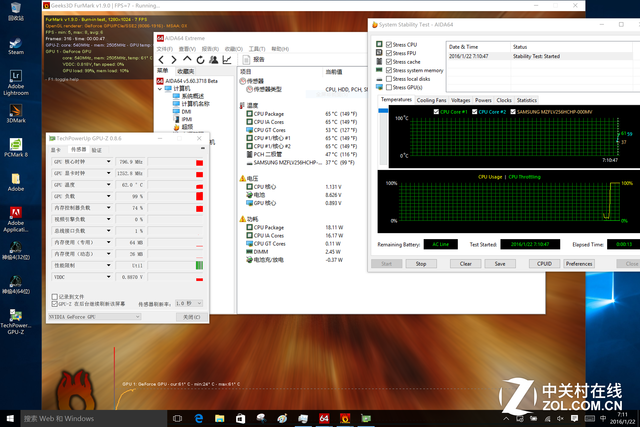Click Clear button in Stability Test
This screenshot has width=640, height=427.
click(x=465, y=264)
